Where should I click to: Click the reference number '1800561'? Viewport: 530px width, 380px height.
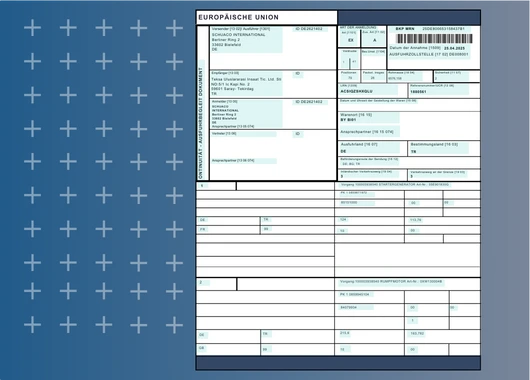tap(418, 92)
